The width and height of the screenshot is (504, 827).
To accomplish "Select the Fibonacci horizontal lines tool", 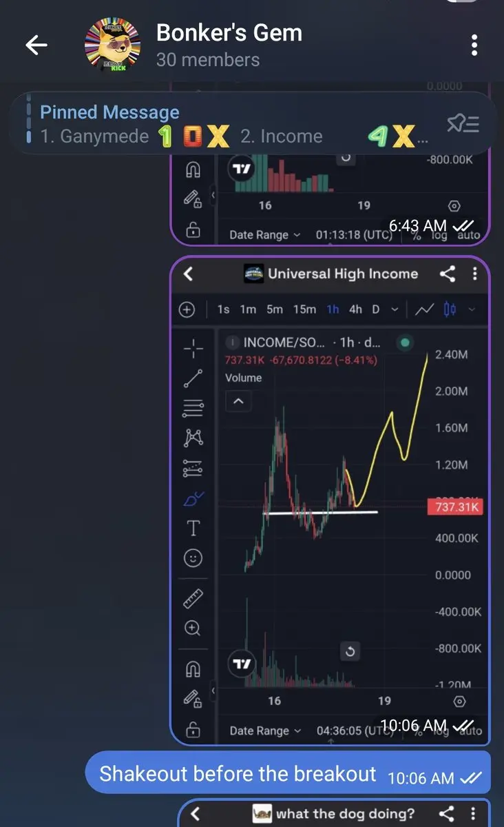I will pyautogui.click(x=193, y=409).
